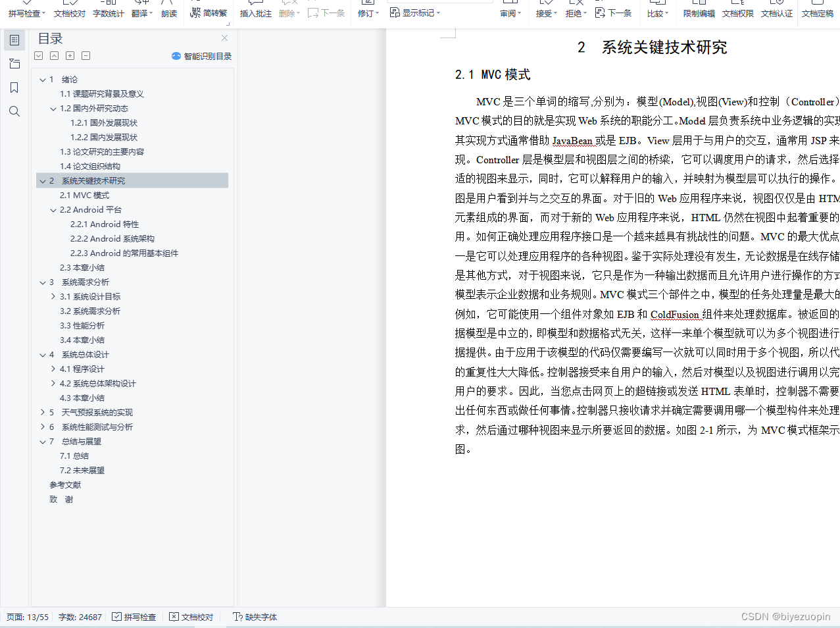The image size is (840, 628).
Task: Collapse 1.2 国内外研究动态 chevron
Action: (x=53, y=109)
